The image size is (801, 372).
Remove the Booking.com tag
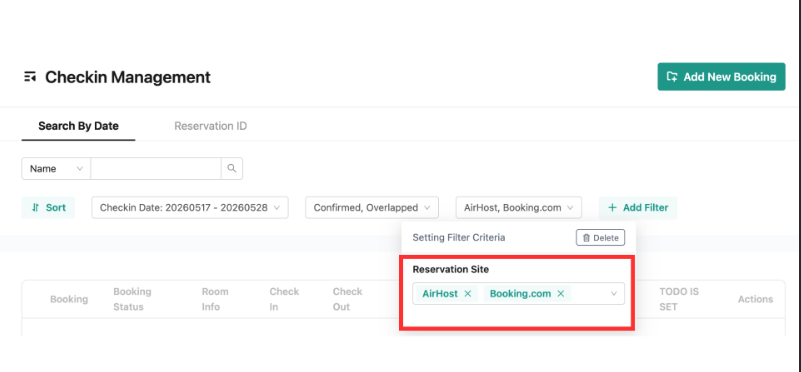click(560, 294)
